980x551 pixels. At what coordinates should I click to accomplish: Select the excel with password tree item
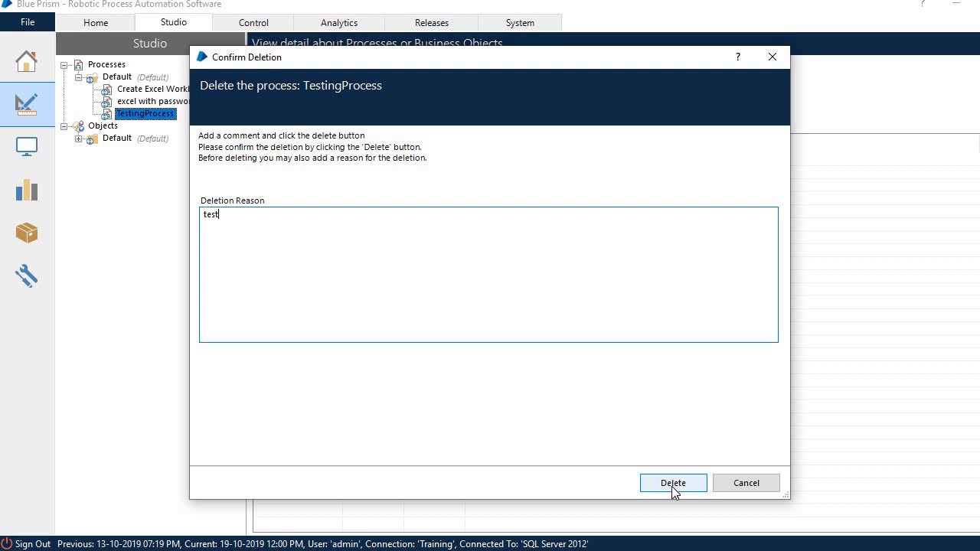152,102
